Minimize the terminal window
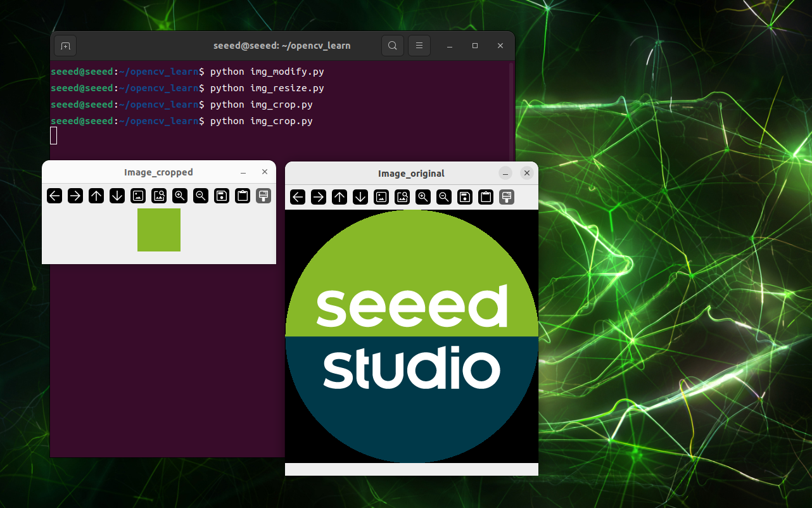Screen dimensions: 812x508 (x=450, y=46)
